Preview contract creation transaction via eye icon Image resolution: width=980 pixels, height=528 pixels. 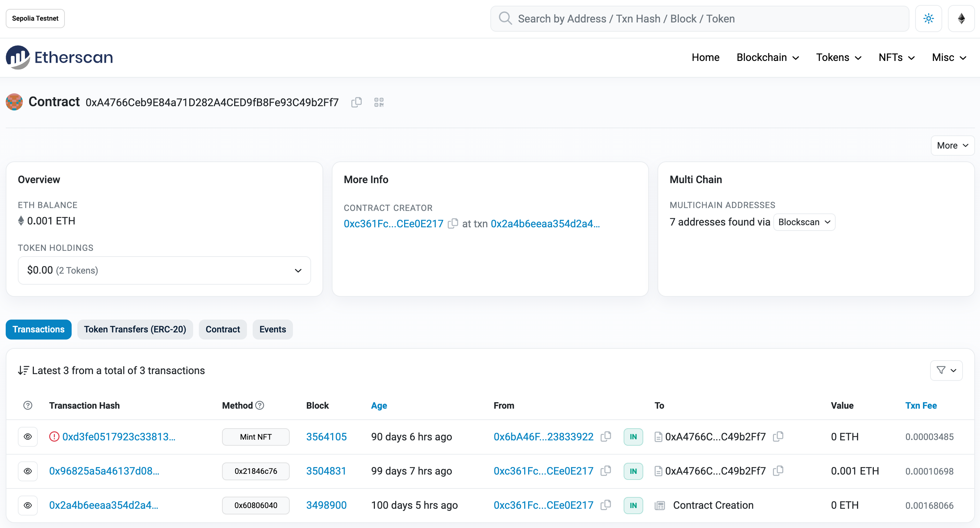28,505
